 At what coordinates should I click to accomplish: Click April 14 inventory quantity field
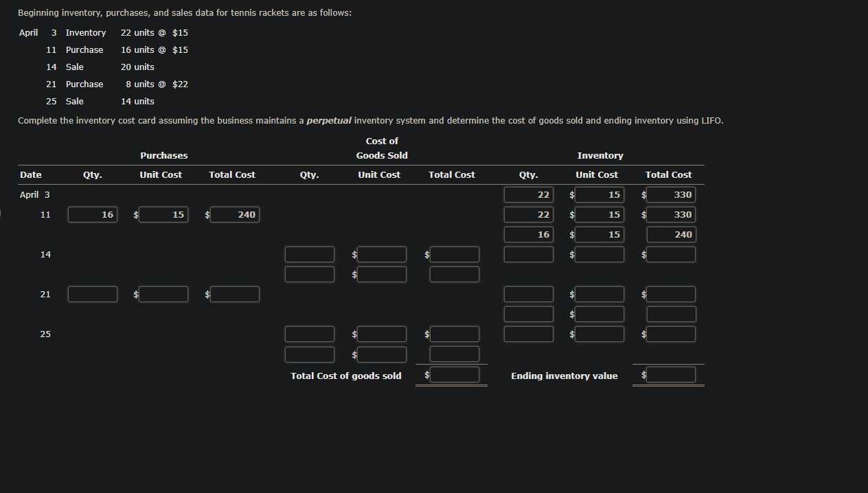coord(529,255)
